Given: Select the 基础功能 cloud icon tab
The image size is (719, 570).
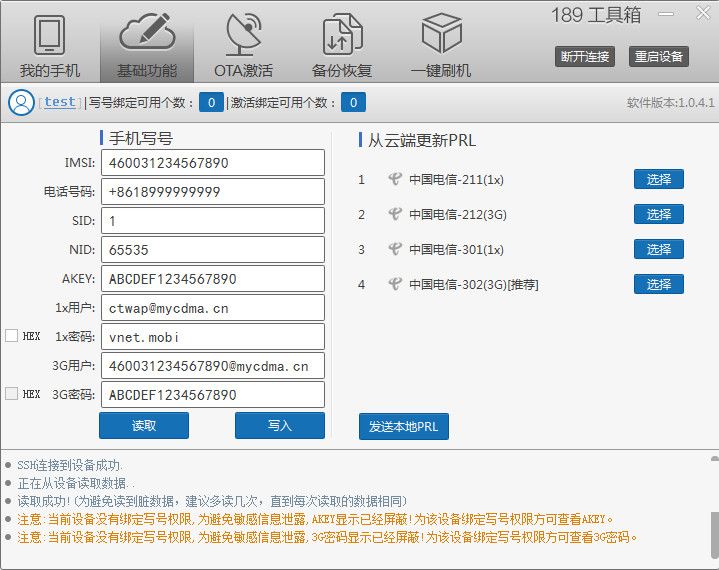Looking at the screenshot, I should [147, 36].
